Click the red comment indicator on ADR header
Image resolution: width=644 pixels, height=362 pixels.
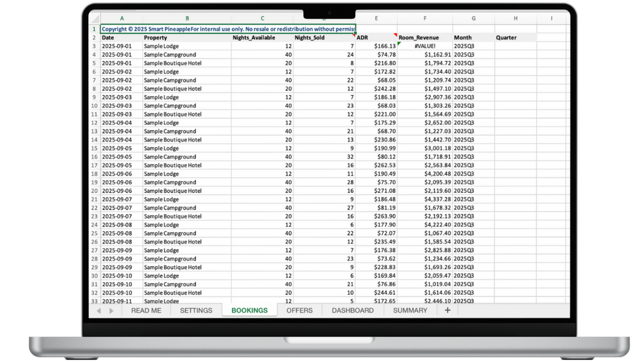click(x=395, y=35)
